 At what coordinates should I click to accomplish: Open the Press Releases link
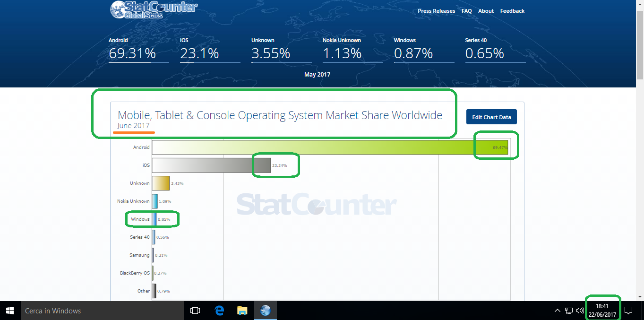(437, 11)
